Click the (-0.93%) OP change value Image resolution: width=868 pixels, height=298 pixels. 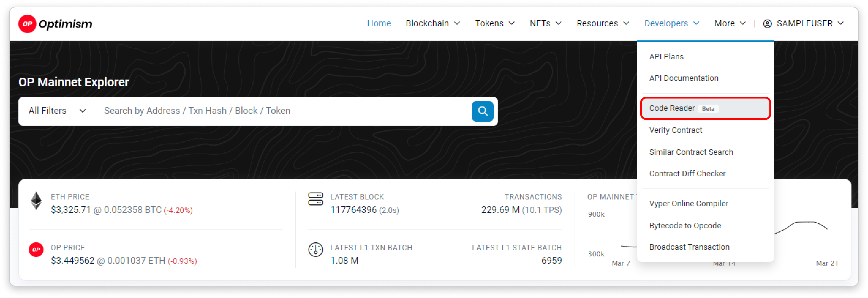(182, 261)
